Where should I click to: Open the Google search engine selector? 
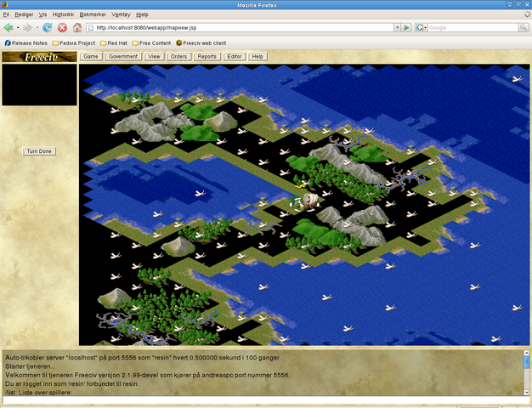(422, 28)
